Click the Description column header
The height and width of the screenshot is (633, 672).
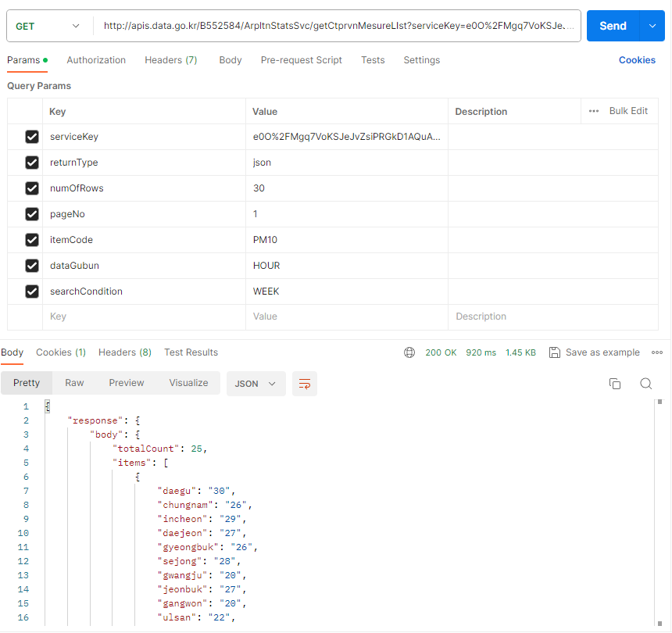click(x=481, y=112)
